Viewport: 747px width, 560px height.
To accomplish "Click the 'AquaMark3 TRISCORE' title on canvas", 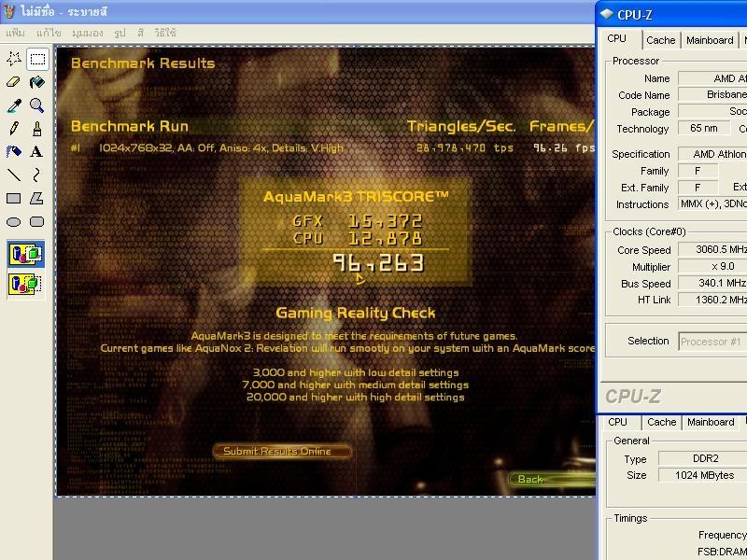I will pyautogui.click(x=356, y=196).
